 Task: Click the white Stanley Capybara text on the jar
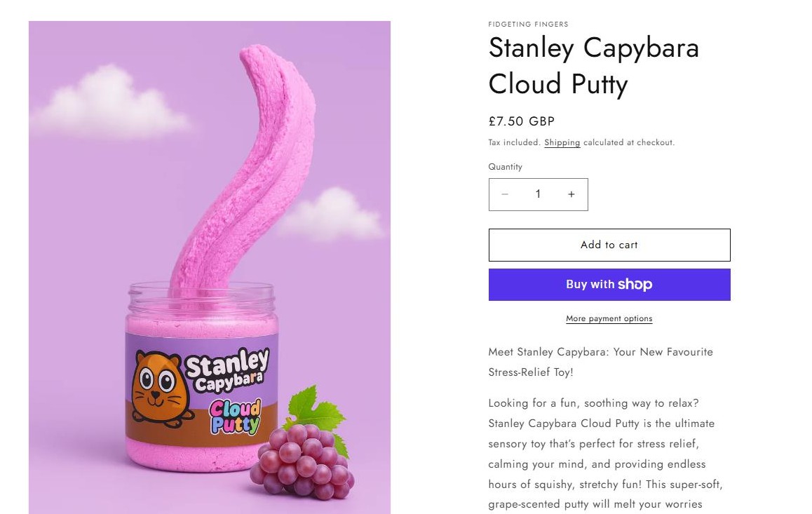(x=226, y=370)
